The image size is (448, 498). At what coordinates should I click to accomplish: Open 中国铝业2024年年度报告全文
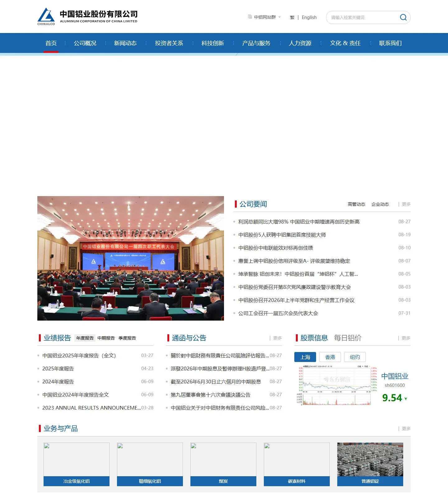tap(76, 395)
